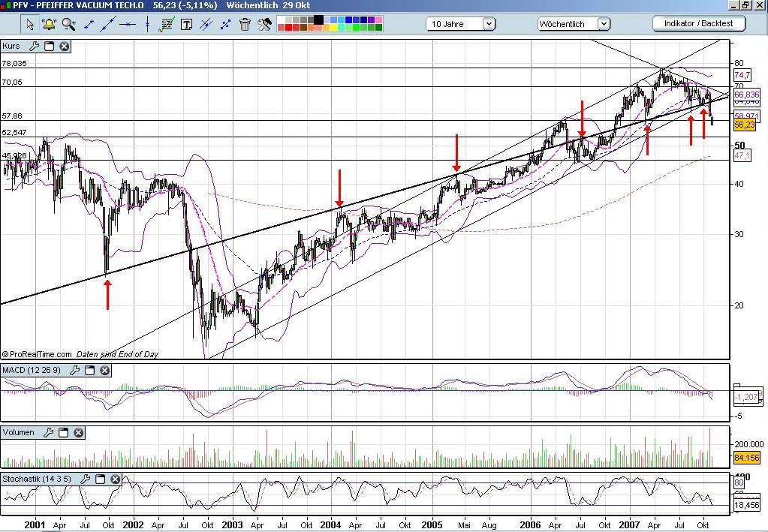The image size is (768, 532).
Task: Pick the dark green swatch at palette end
Action: (378, 28)
